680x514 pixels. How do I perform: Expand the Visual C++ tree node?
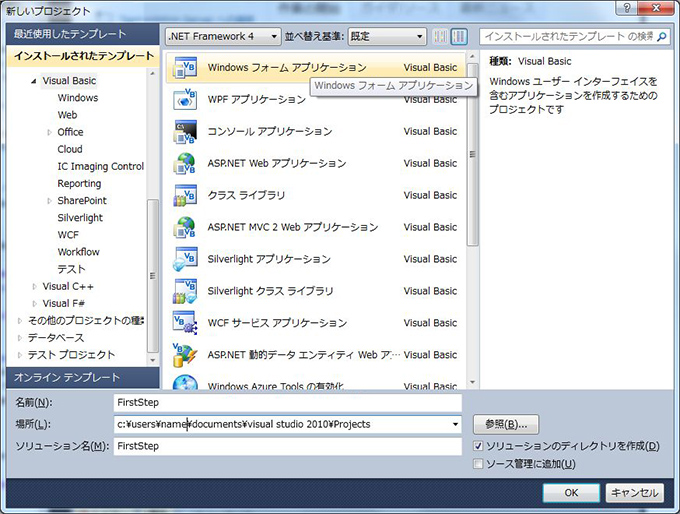pos(35,287)
